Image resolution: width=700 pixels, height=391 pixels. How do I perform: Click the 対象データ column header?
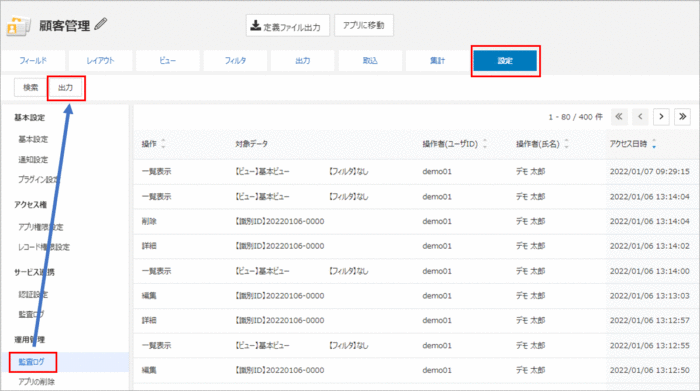tap(252, 144)
